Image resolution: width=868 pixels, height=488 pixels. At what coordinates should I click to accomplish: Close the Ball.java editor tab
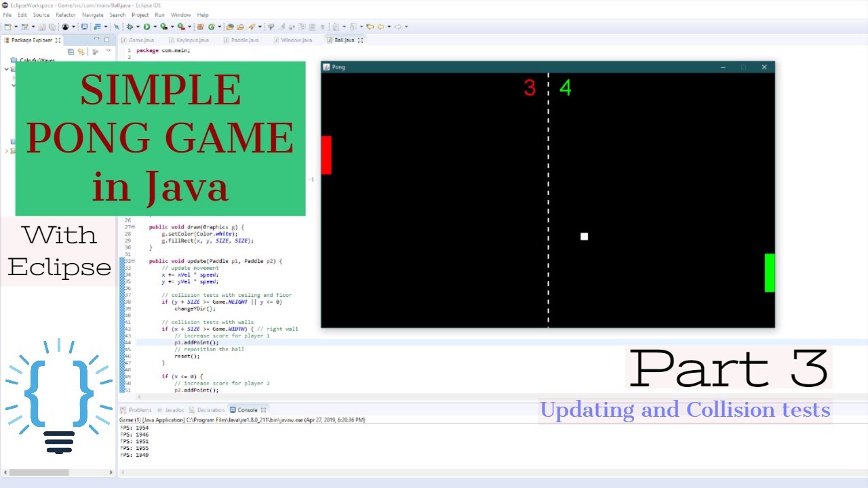click(x=361, y=40)
